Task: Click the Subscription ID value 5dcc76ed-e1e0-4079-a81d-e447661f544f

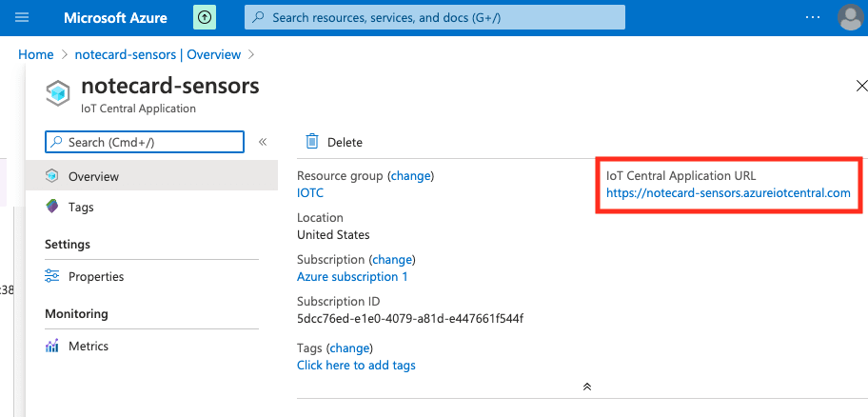Action: click(410, 318)
